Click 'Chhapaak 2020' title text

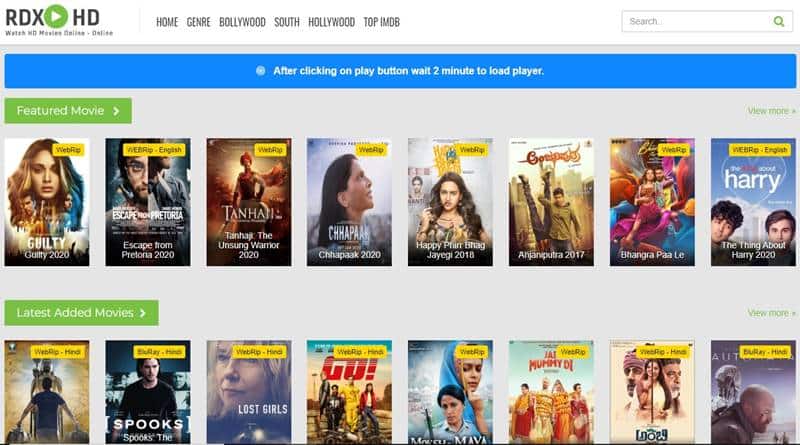349,255
